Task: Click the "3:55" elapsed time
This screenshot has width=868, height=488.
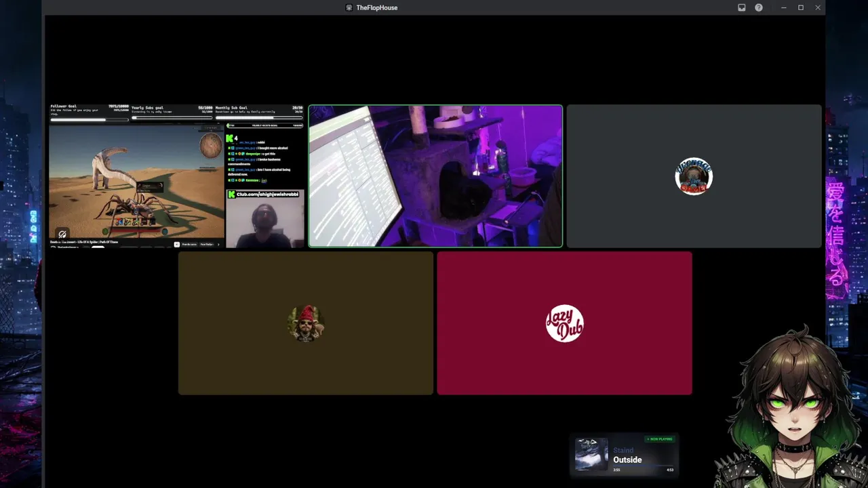Action: [x=616, y=470]
